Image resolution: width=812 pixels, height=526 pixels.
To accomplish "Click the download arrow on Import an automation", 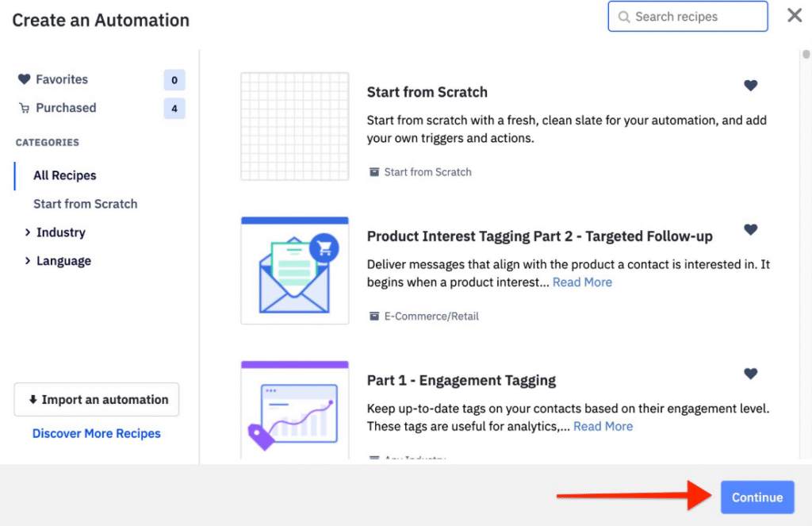I will click(x=33, y=400).
